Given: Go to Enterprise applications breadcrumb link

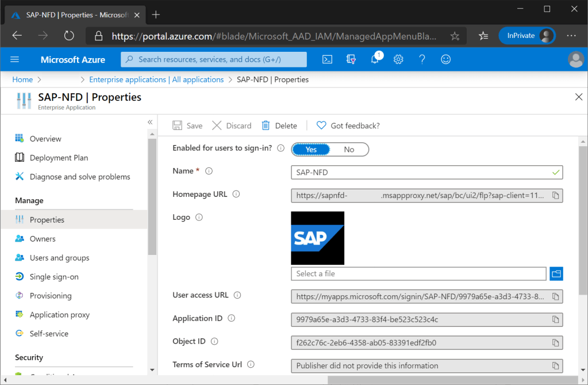Looking at the screenshot, I should pos(156,79).
